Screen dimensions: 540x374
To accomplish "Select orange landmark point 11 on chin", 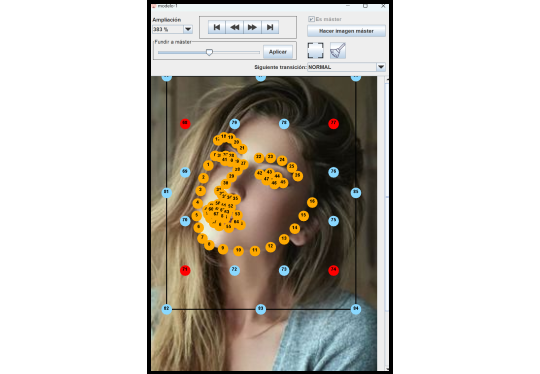I will 255,250.
